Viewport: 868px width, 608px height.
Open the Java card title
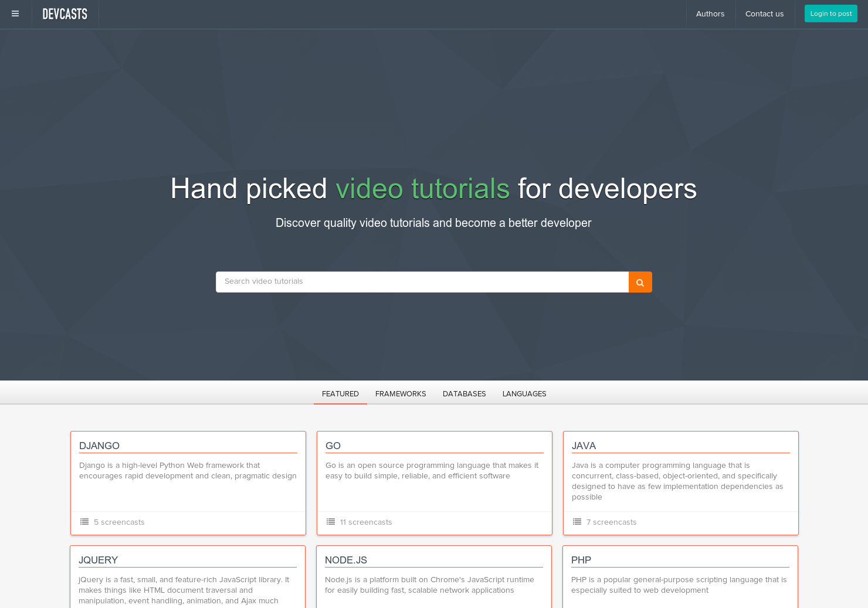(584, 446)
